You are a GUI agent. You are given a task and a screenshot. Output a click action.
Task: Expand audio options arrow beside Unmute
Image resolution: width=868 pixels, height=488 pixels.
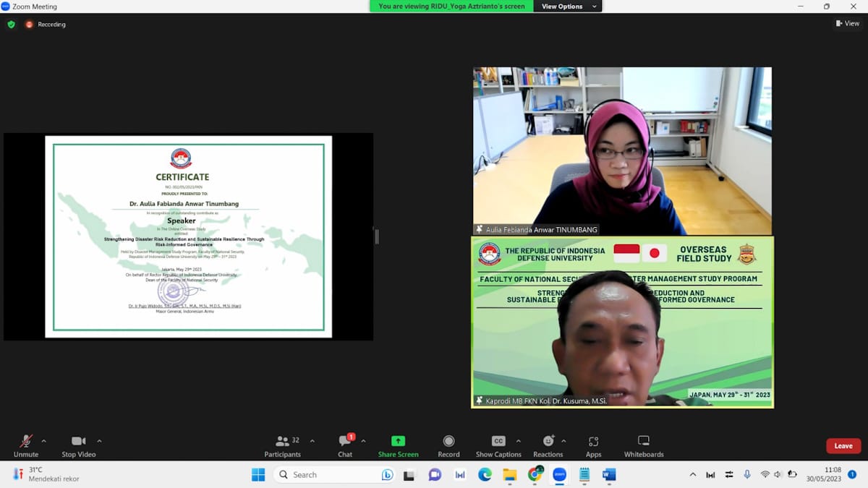pyautogui.click(x=43, y=441)
